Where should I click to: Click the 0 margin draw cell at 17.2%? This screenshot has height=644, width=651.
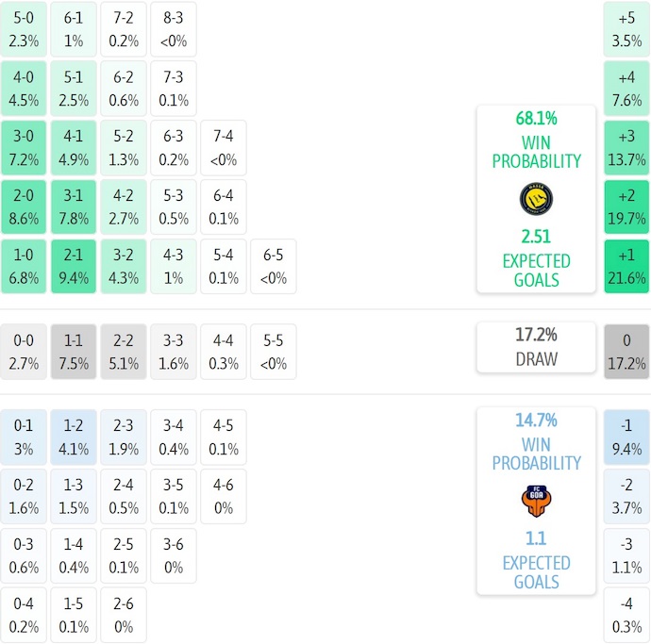[626, 352]
